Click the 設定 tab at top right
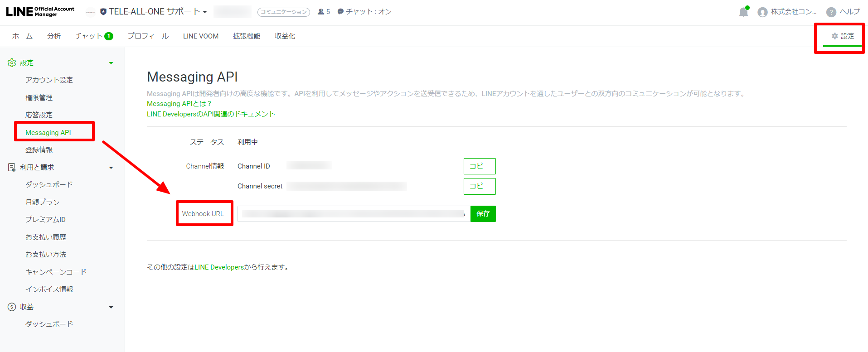868x352 pixels. pyautogui.click(x=843, y=36)
